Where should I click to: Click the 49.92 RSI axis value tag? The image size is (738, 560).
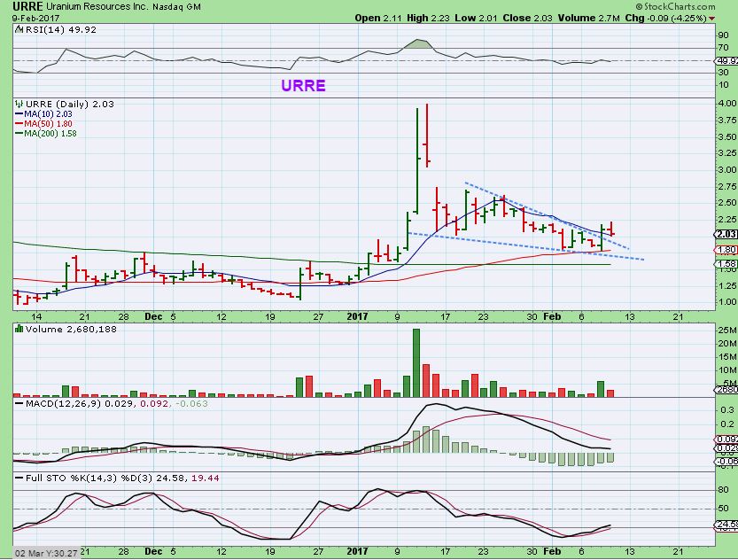tap(726, 61)
